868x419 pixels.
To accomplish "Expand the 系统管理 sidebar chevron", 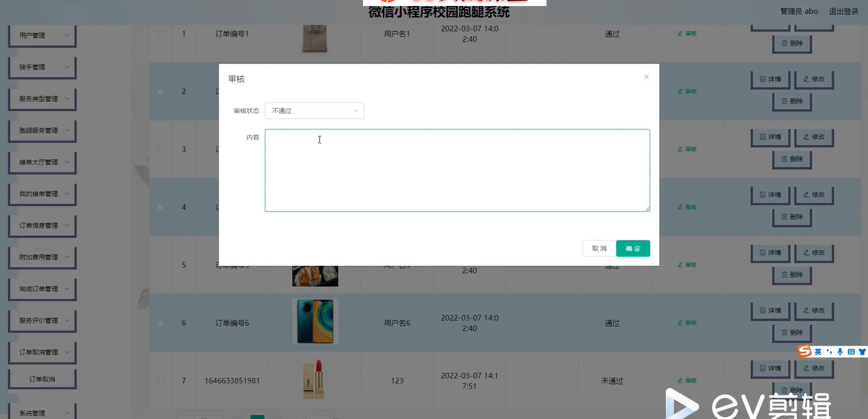I will coord(67,413).
